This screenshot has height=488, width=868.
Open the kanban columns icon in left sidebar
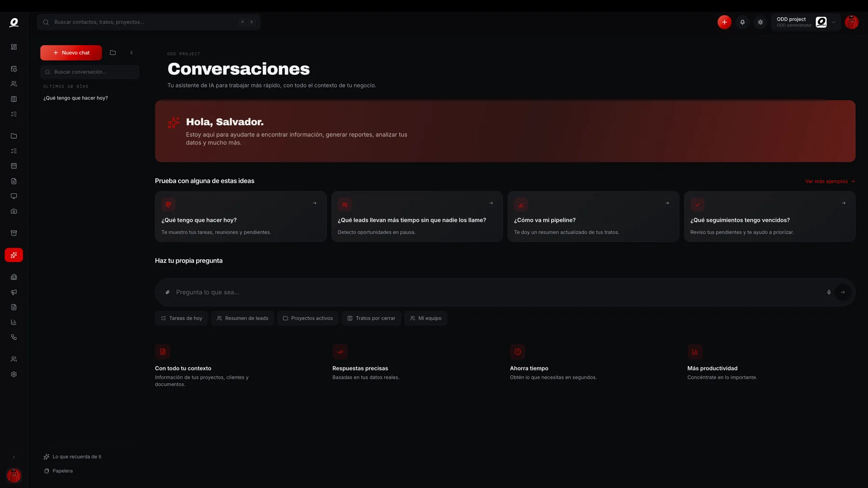coord(14,99)
